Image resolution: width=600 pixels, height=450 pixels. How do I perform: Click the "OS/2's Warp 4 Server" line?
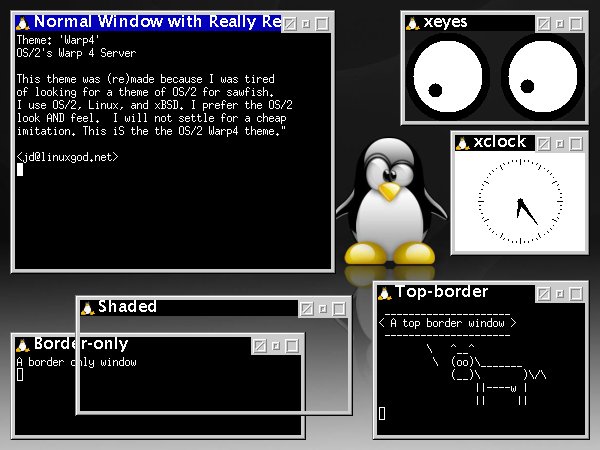[x=76, y=53]
